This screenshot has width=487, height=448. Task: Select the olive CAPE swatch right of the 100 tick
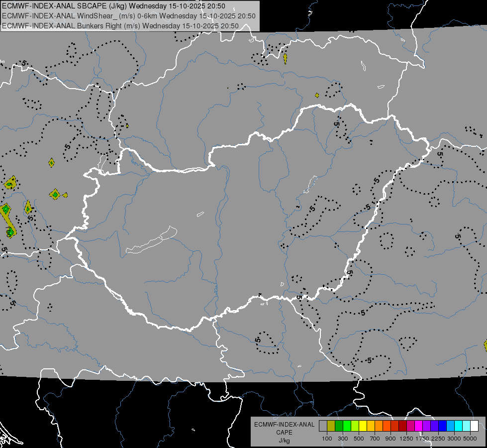[331, 426]
